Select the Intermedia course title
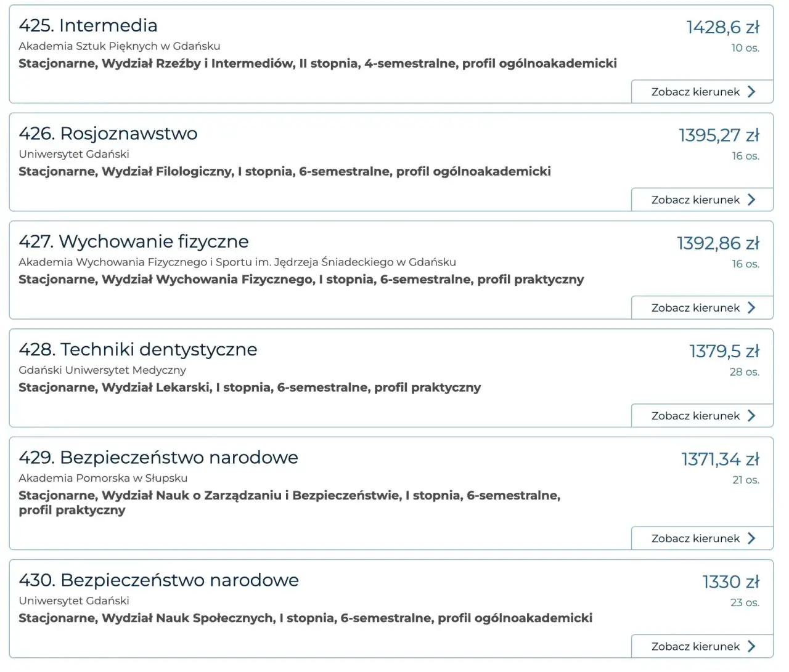 [87, 25]
